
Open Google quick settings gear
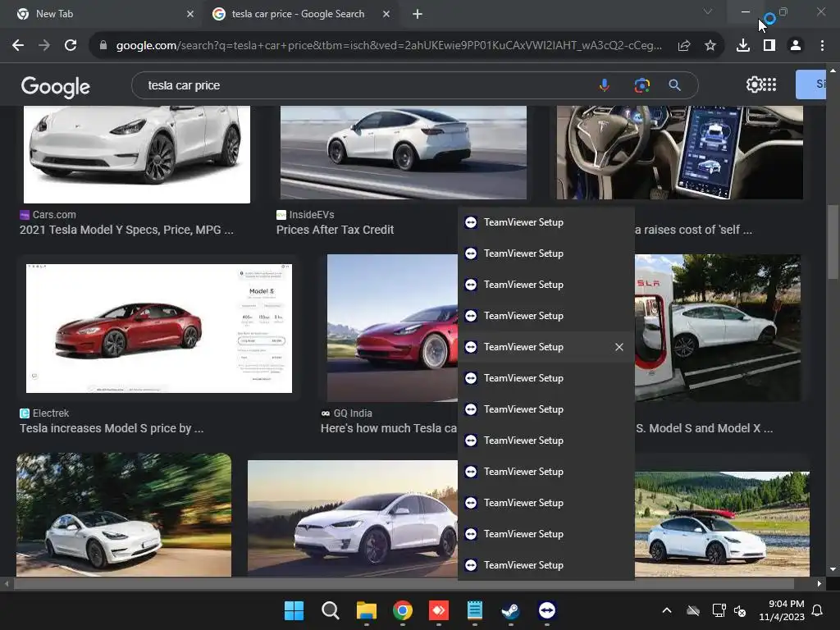click(754, 84)
